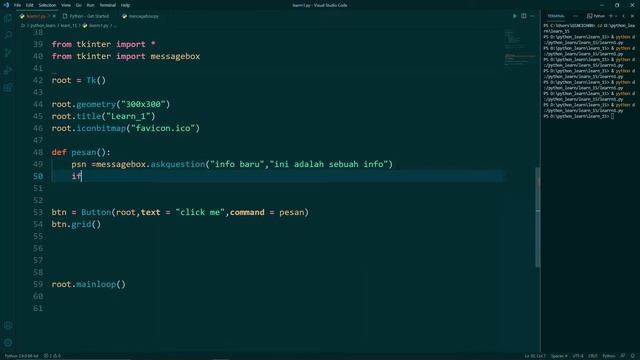Viewport: 640px width, 360px height.
Task: Change Spaces indentation setting in status bar
Action: click(x=559, y=356)
